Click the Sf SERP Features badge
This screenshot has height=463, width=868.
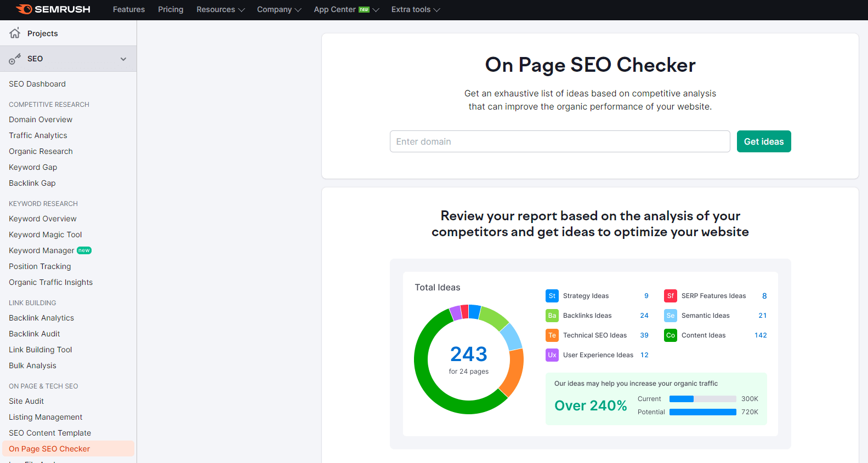[671, 296]
